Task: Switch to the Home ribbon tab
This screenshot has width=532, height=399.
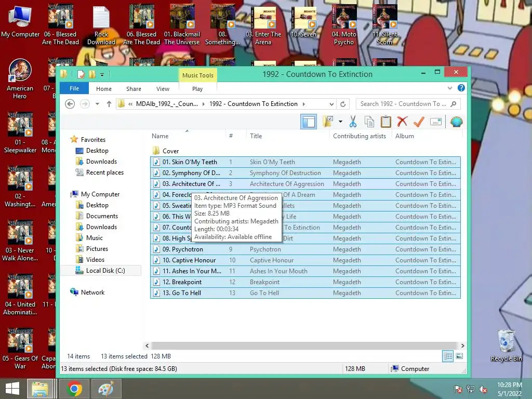Action: pyautogui.click(x=104, y=88)
